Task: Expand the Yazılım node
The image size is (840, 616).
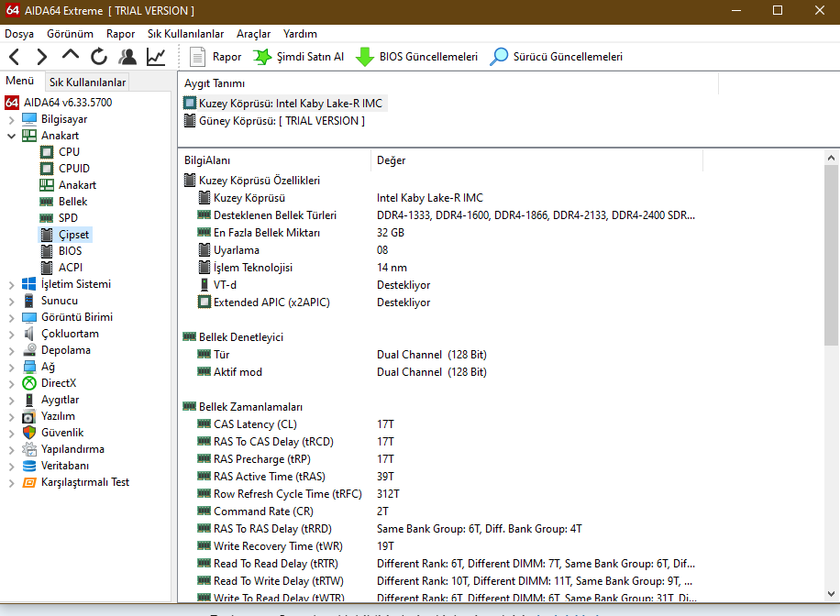Action: 11,416
